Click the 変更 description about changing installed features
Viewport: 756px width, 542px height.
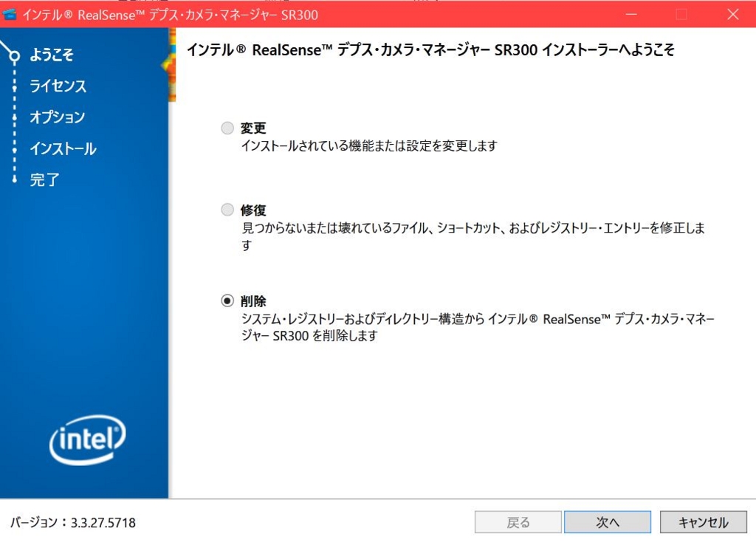369,145
